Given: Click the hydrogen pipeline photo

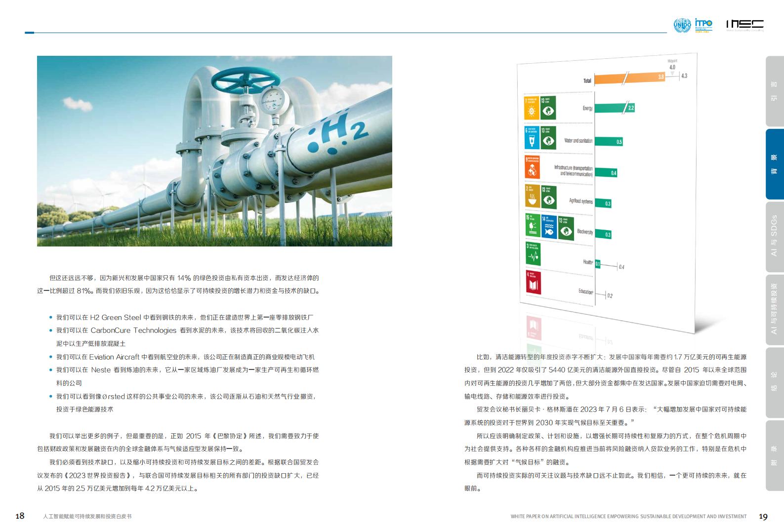Looking at the screenshot, I should click(214, 151).
